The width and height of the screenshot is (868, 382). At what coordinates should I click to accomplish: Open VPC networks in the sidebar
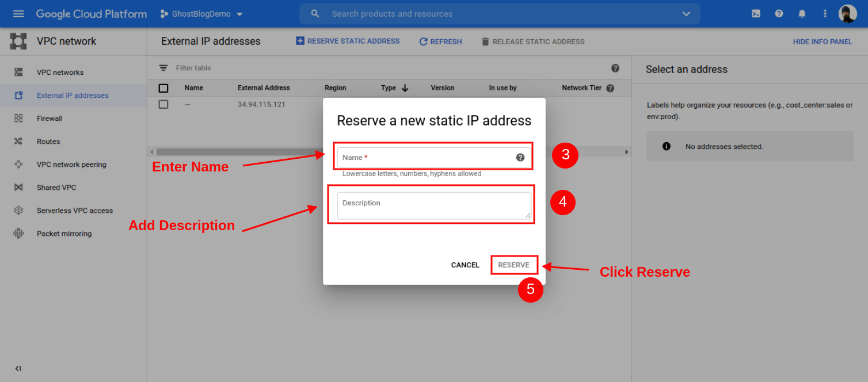pos(60,72)
